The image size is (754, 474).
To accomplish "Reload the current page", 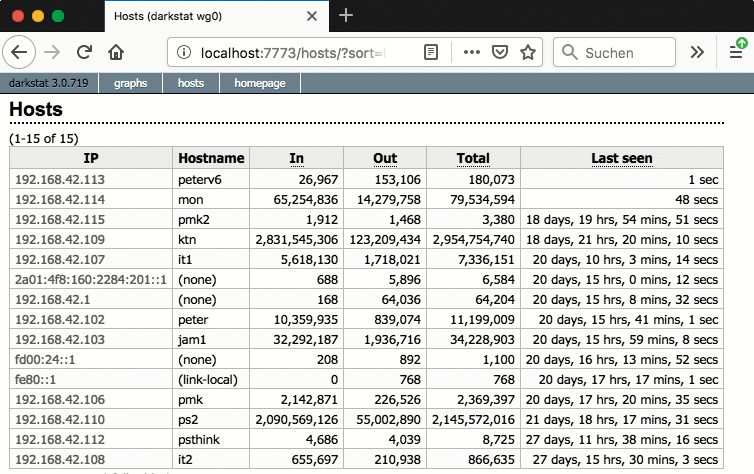I will [x=84, y=52].
